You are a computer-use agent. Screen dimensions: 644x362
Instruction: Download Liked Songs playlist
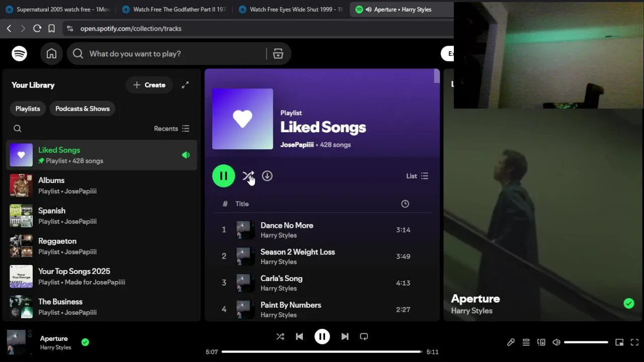[x=267, y=176]
